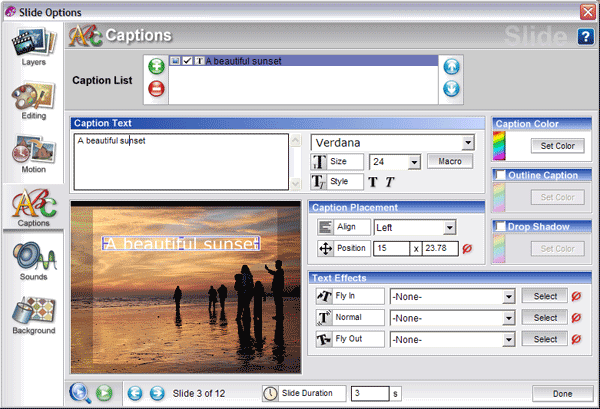This screenshot has height=409, width=600.
Task: Click Select for Fly Out effect
Action: [545, 339]
